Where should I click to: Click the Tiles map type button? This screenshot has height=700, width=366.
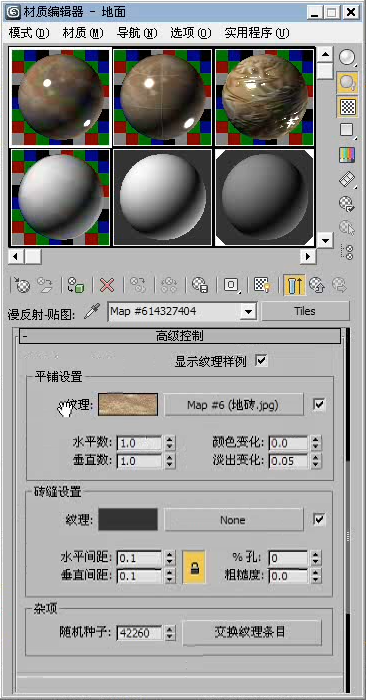(x=305, y=311)
